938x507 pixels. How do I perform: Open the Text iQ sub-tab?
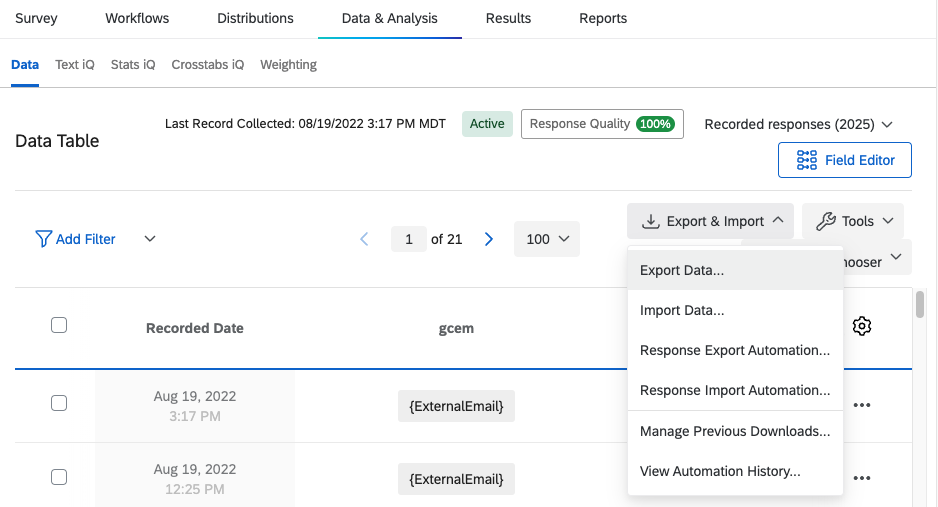tap(75, 65)
